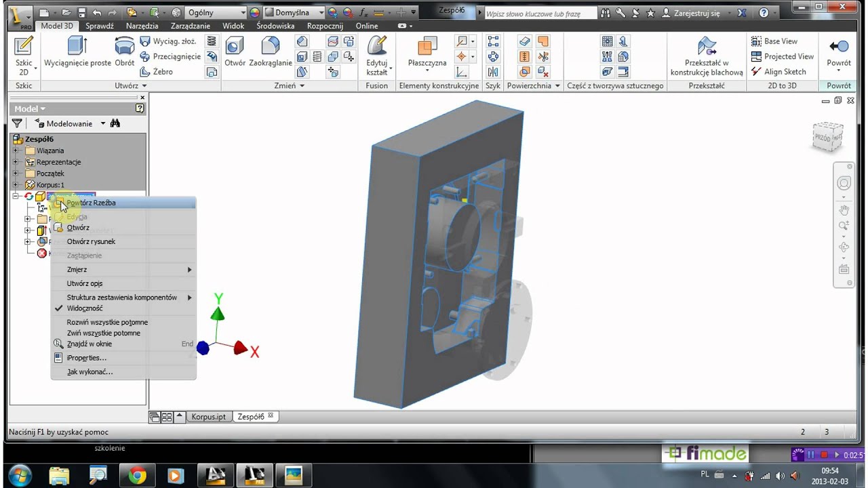Viewport: 868px width, 488px height.
Task: Click the help question mark in title bar
Action: 764,13
